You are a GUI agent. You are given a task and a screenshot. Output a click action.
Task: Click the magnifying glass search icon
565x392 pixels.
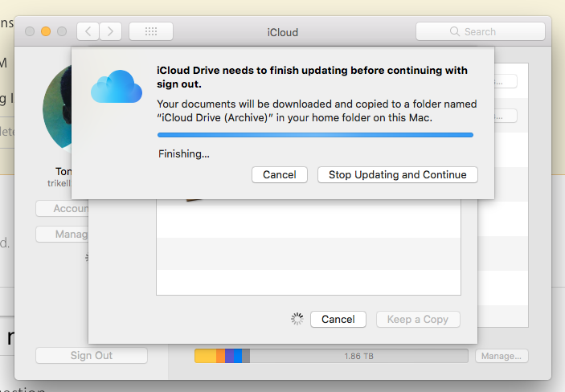(455, 31)
